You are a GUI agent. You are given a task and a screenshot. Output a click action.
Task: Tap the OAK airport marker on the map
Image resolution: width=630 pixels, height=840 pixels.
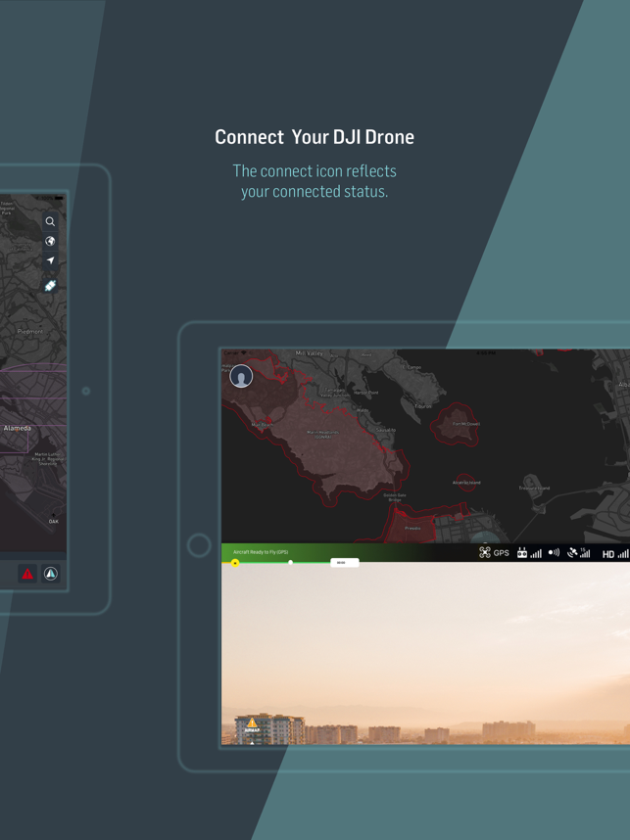54,519
